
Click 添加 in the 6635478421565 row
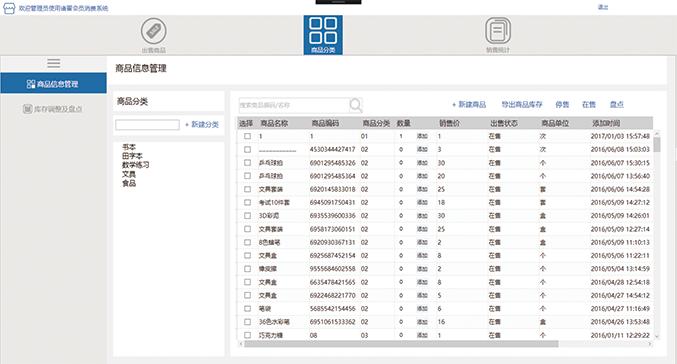pos(422,282)
